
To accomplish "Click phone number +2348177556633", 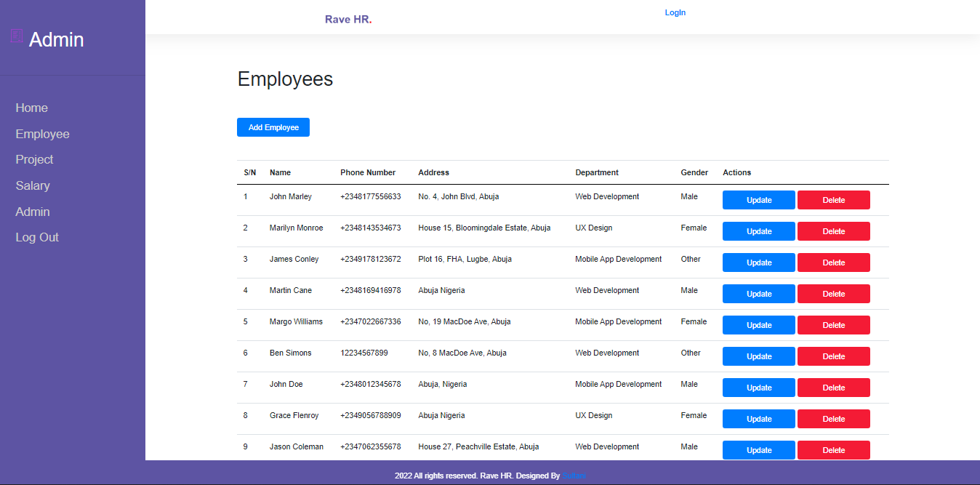I will click(x=371, y=196).
